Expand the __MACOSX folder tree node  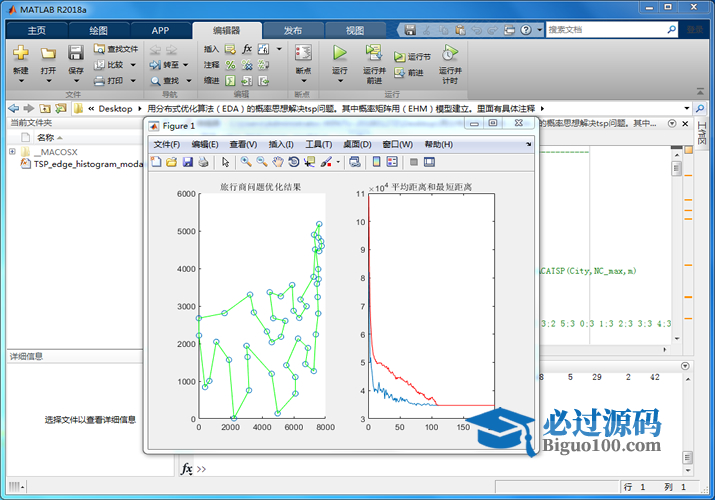click(12, 152)
